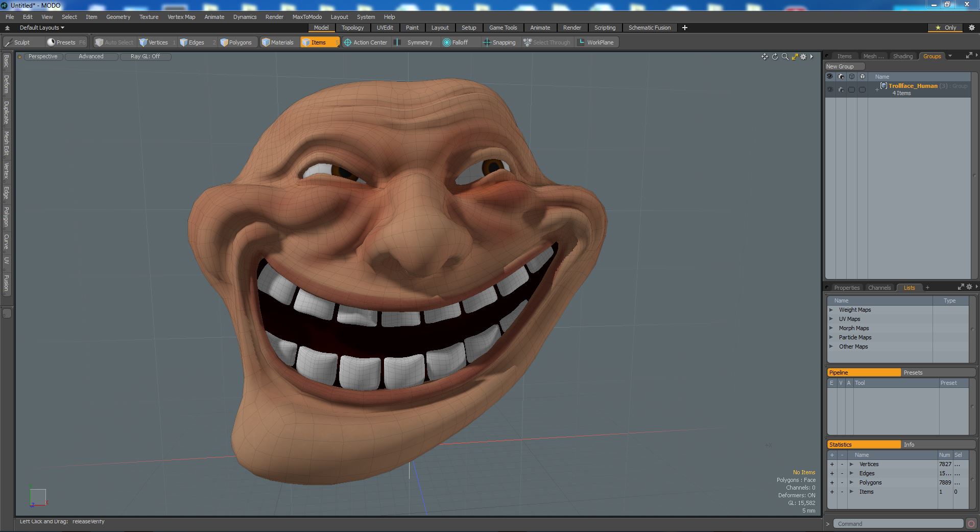Screen dimensions: 980x532
Task: Expand the Polygons statistics row
Action: (x=851, y=482)
